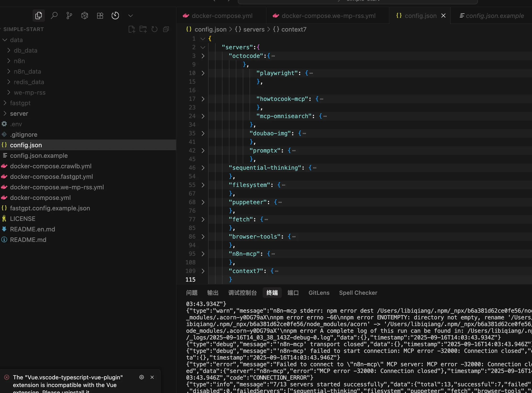Open notification settings gear icon
The image size is (532, 393).
(x=142, y=377)
